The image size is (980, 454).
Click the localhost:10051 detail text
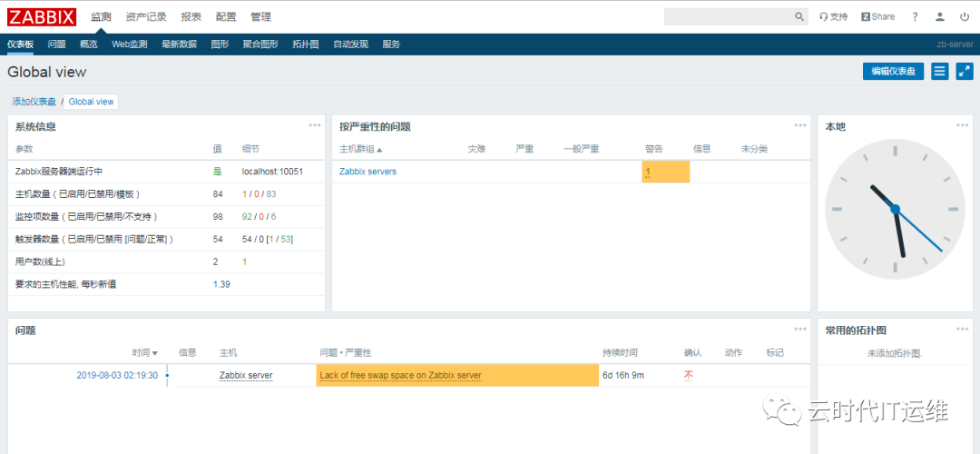[x=272, y=172]
